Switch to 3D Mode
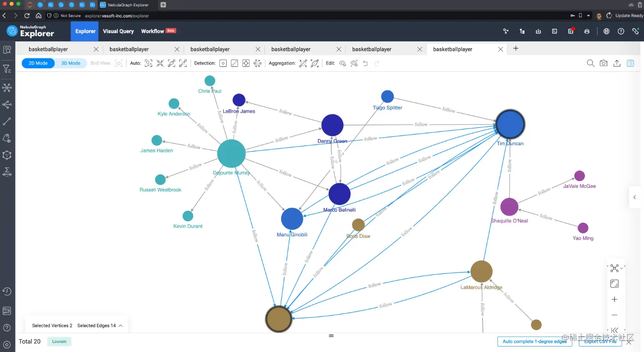This screenshot has width=644, height=352. pos(71,63)
